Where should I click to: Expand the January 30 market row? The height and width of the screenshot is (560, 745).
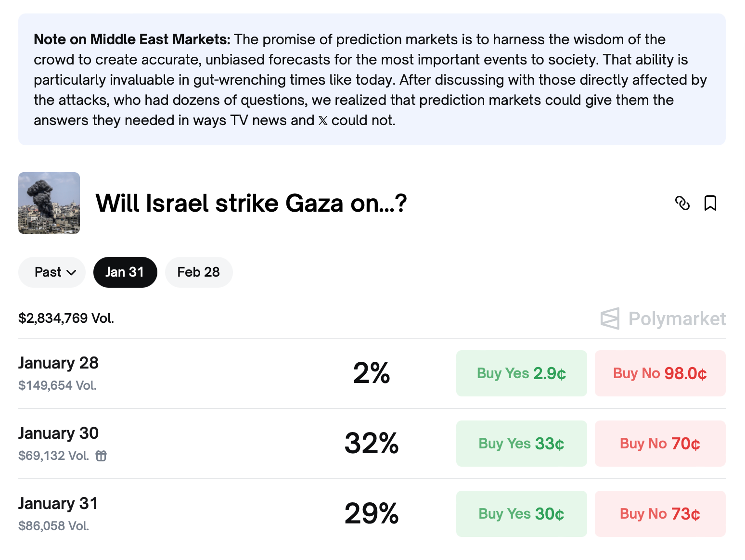tap(58, 433)
